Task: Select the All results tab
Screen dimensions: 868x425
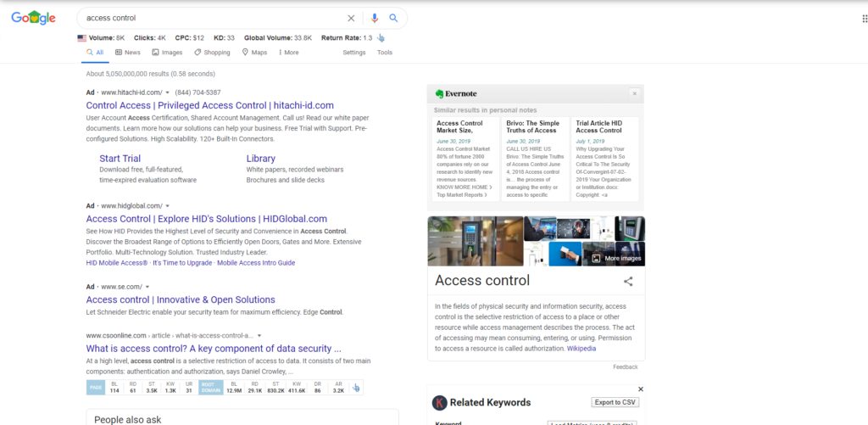Action: pyautogui.click(x=95, y=52)
